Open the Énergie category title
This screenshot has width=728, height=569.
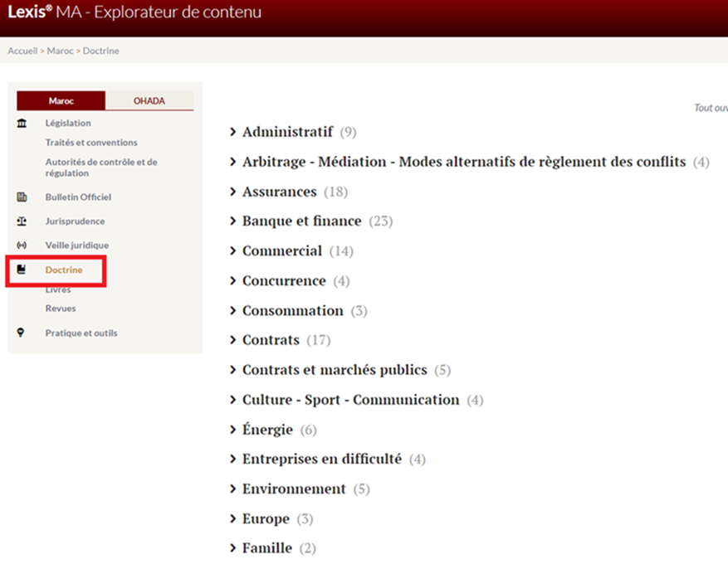click(268, 430)
